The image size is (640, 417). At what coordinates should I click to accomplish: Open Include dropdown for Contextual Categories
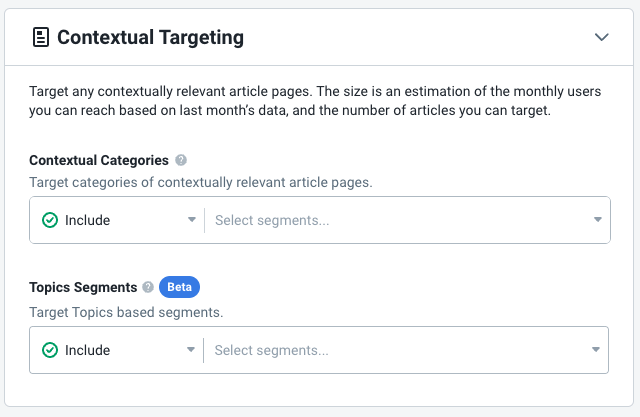(x=117, y=220)
